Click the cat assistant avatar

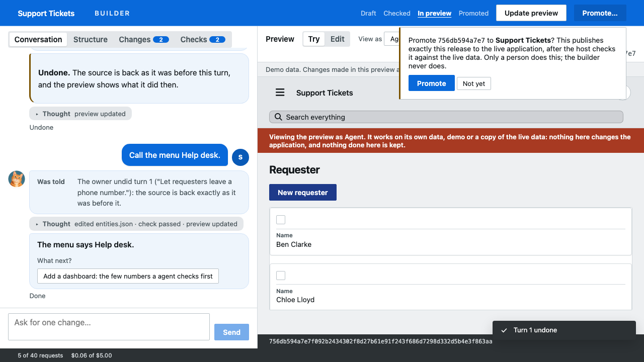tap(17, 179)
